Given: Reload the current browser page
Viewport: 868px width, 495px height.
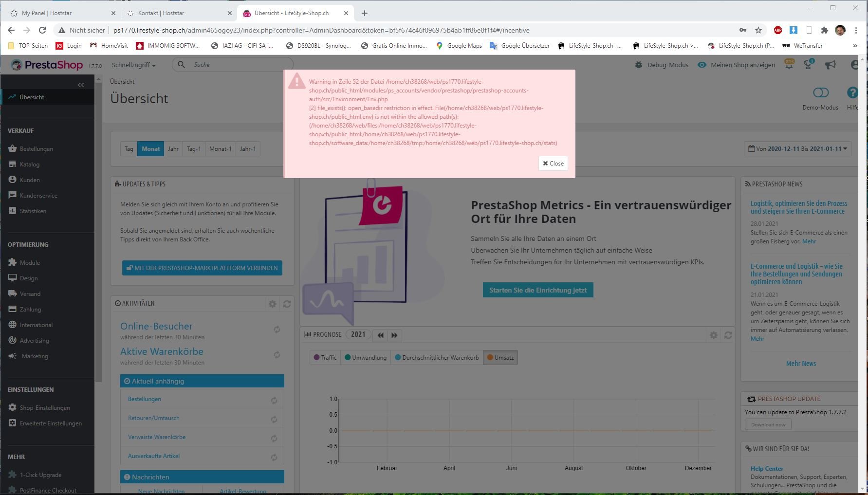Looking at the screenshot, I should click(x=42, y=30).
